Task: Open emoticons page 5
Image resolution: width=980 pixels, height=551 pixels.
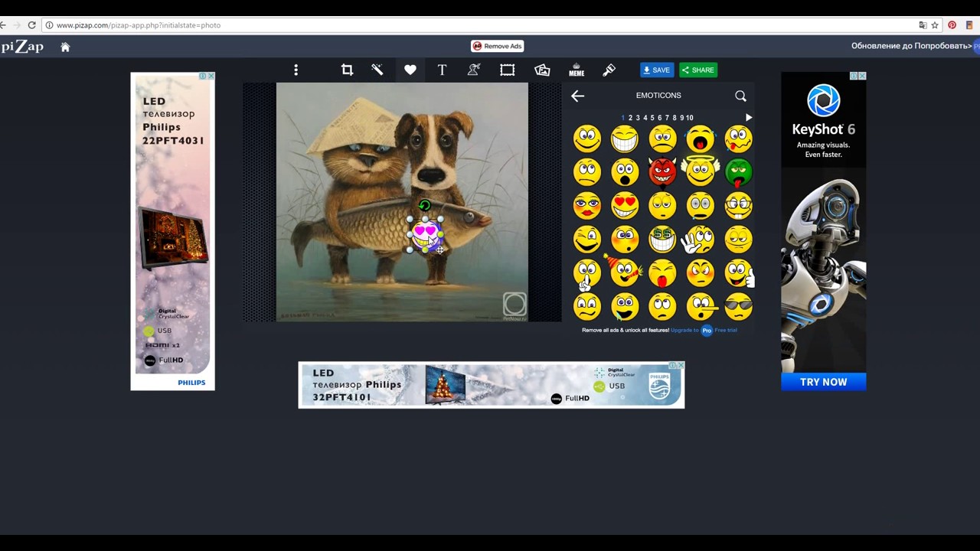Action: (x=652, y=118)
